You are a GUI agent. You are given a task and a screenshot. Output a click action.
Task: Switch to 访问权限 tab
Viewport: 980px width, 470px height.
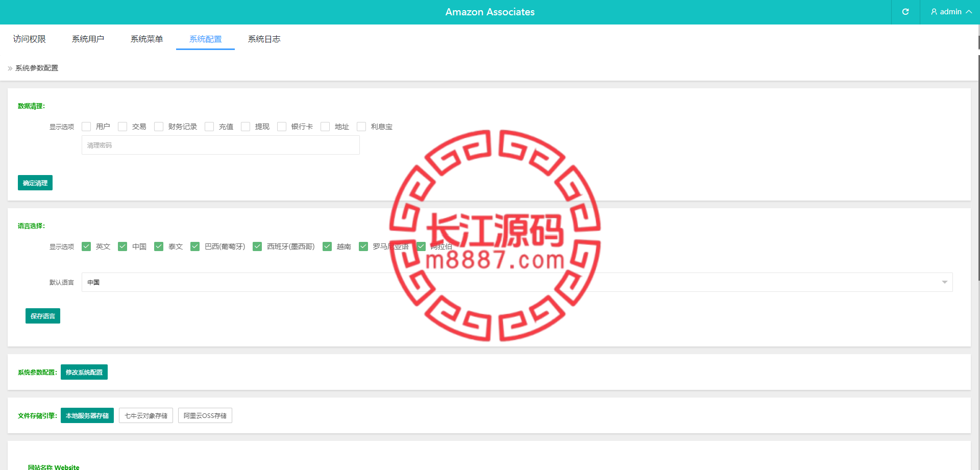(30, 39)
